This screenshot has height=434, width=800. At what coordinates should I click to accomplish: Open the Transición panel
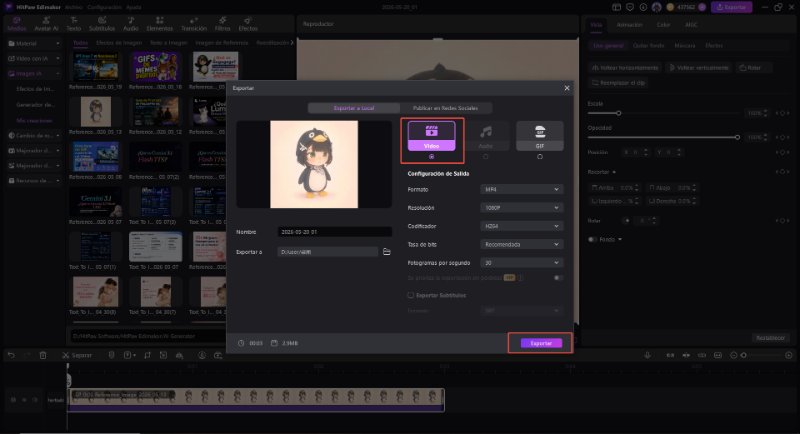(x=194, y=24)
